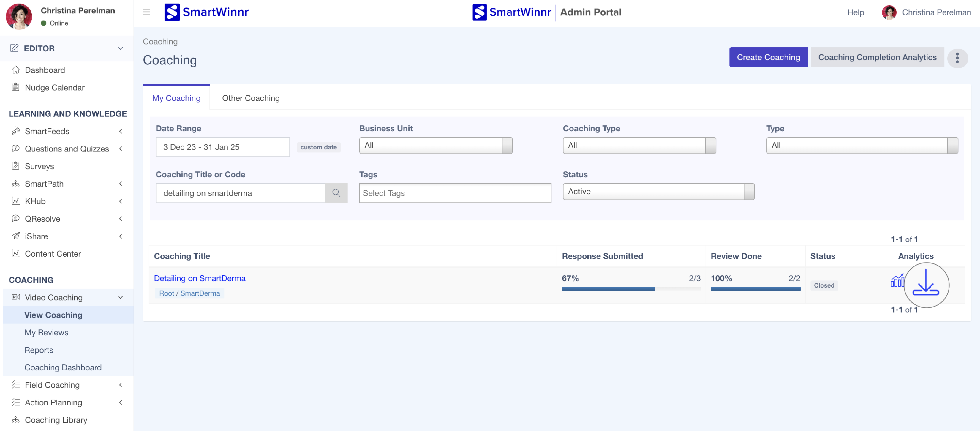Click the hamburger menu icon
The width and height of the screenshot is (980, 431).
click(146, 12)
